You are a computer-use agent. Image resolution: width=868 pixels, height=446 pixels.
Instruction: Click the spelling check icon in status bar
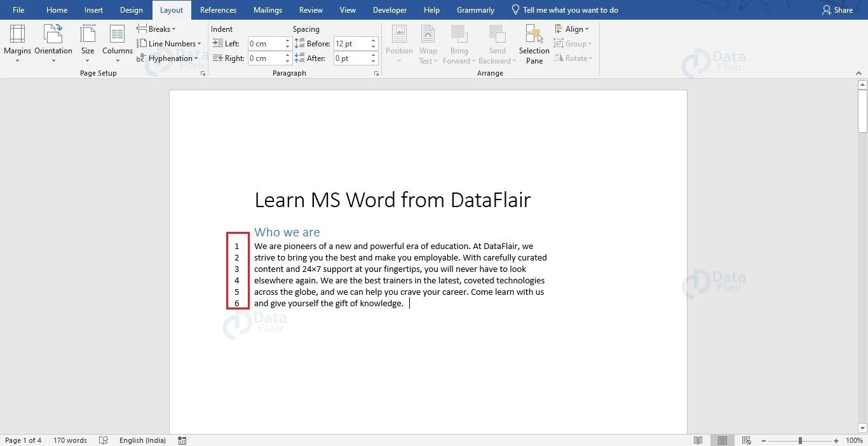tap(103, 440)
